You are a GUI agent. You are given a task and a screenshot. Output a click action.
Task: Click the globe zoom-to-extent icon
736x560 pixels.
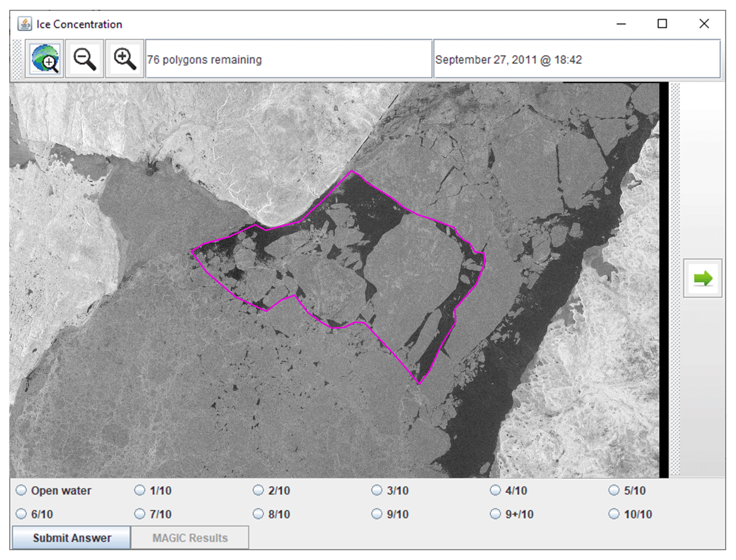(45, 59)
